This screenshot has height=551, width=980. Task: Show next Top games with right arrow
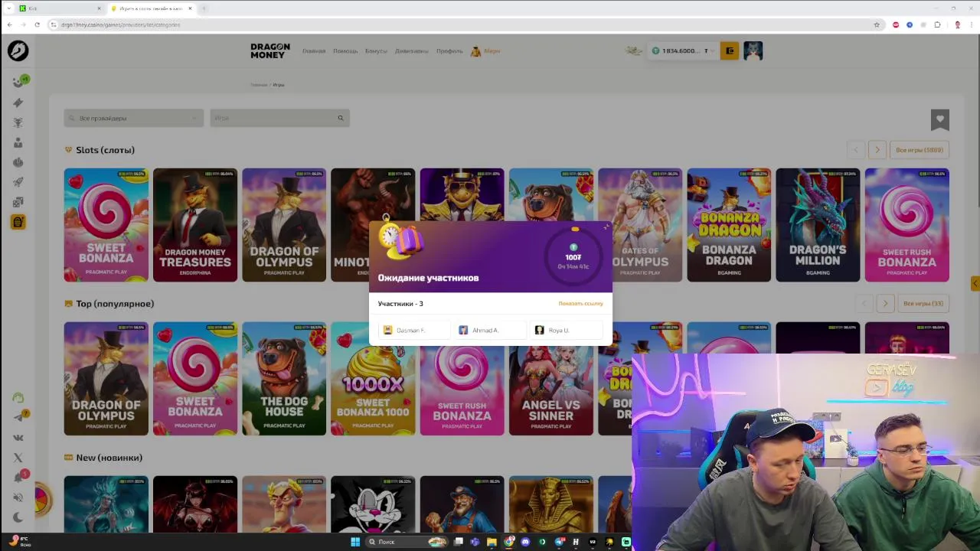[885, 304]
